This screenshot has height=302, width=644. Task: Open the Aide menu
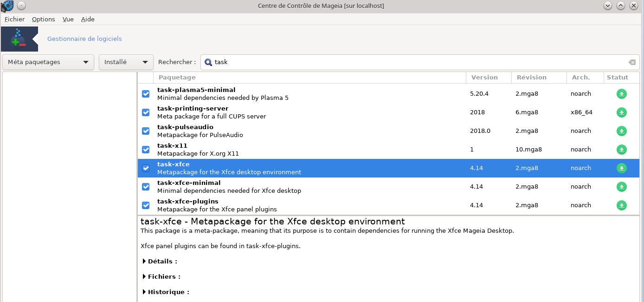[88, 19]
